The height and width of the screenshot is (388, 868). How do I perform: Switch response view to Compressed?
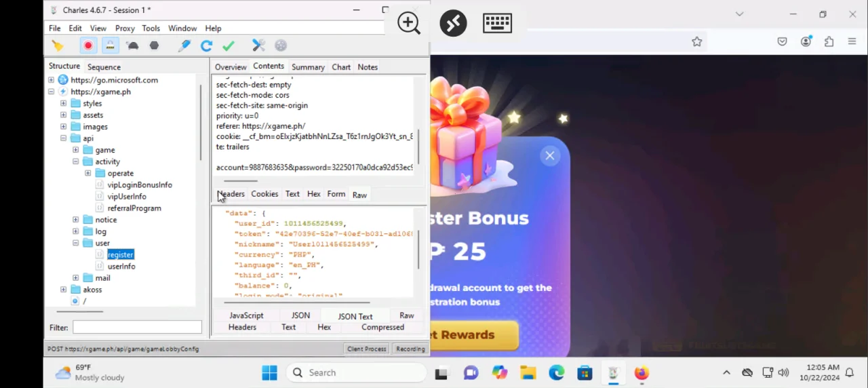(x=382, y=327)
